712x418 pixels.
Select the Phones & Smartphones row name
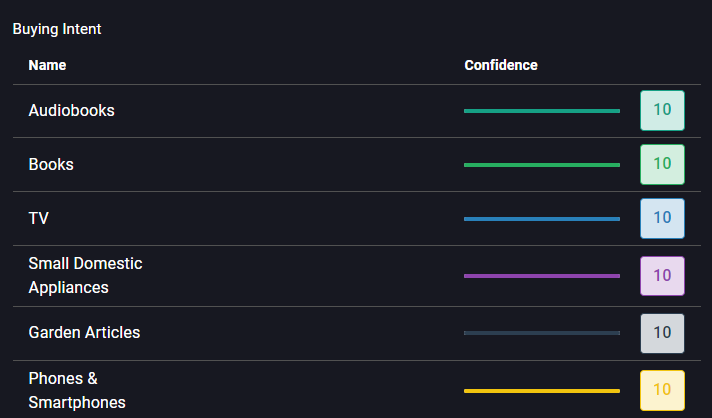pyautogui.click(x=77, y=390)
